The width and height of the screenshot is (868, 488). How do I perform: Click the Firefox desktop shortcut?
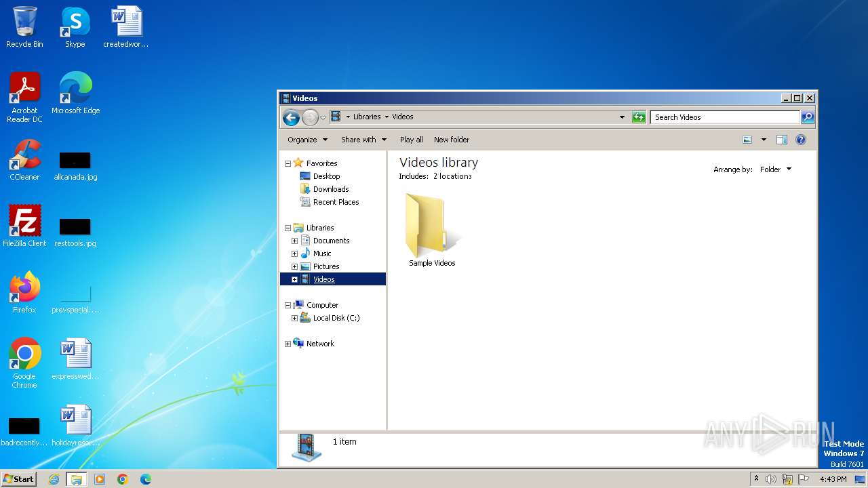pos(24,293)
